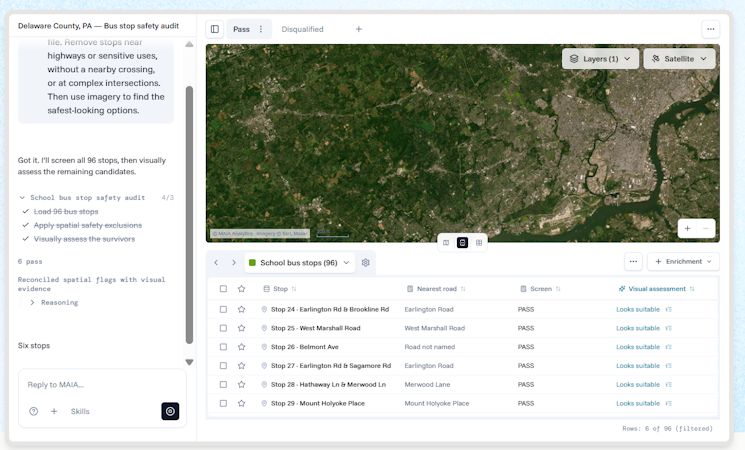745x450 pixels.
Task: Select the Pass tab
Action: (241, 29)
